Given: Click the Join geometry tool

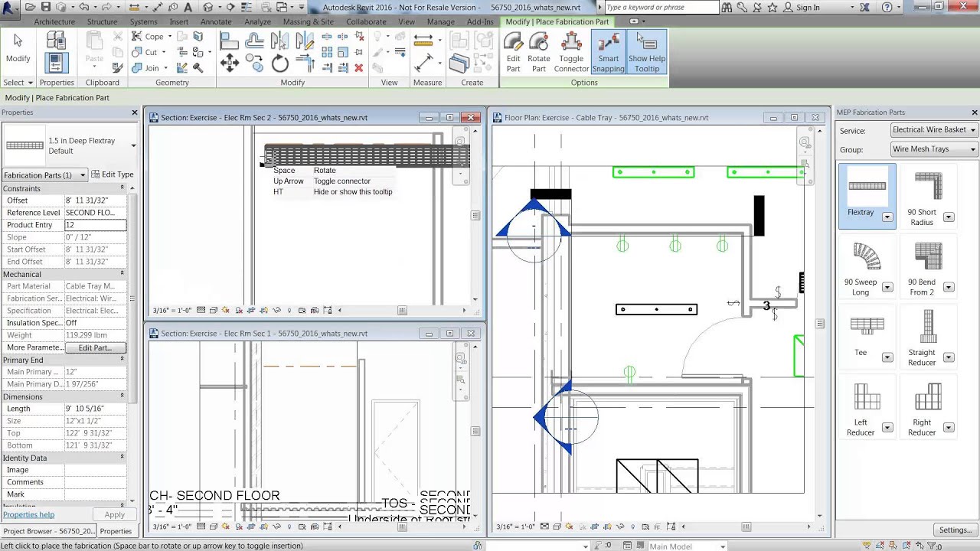Looking at the screenshot, I should [x=145, y=68].
